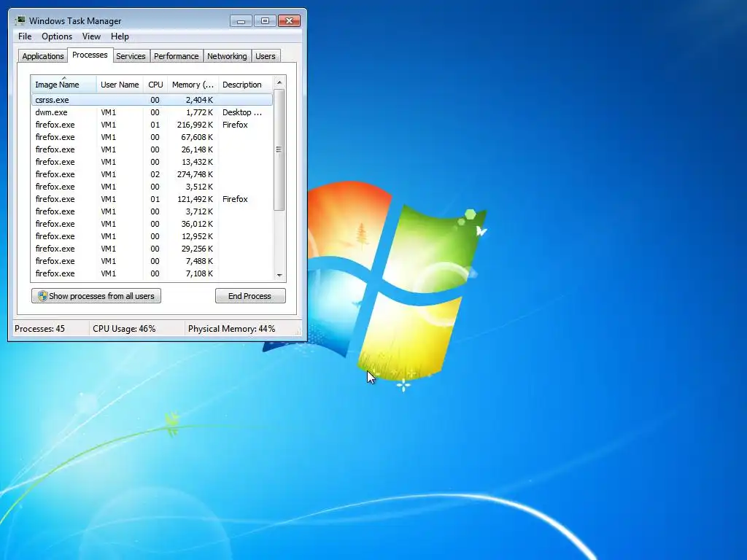Select firefox.exe using 121,492 K memory
Image resolution: width=747 pixels, height=560 pixels.
click(152, 199)
